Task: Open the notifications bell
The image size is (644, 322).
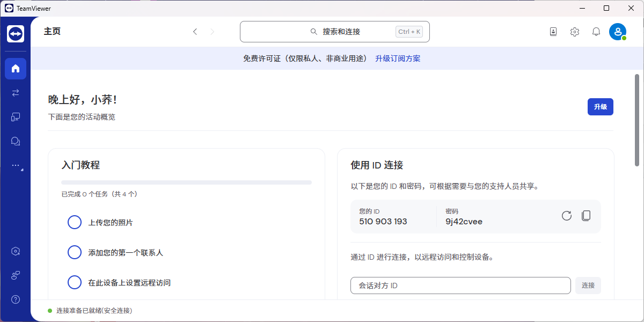Action: (x=596, y=32)
